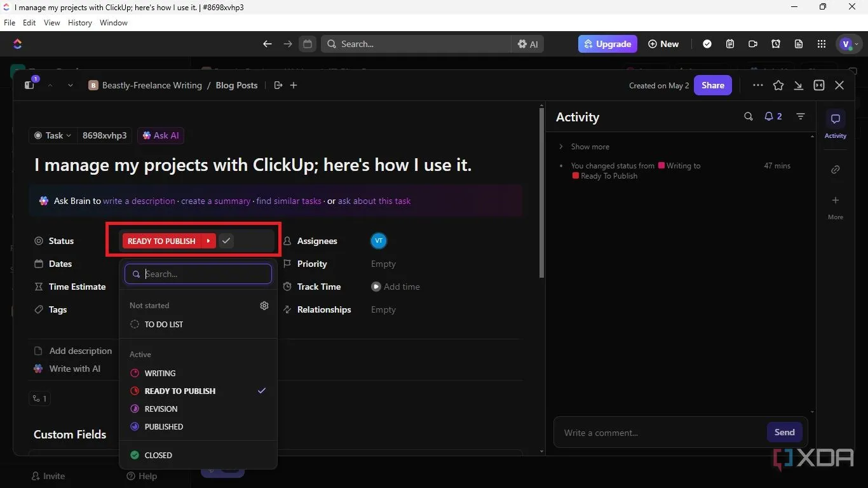Go forward with the right arrow
The height and width of the screenshot is (488, 868).
[x=288, y=44]
